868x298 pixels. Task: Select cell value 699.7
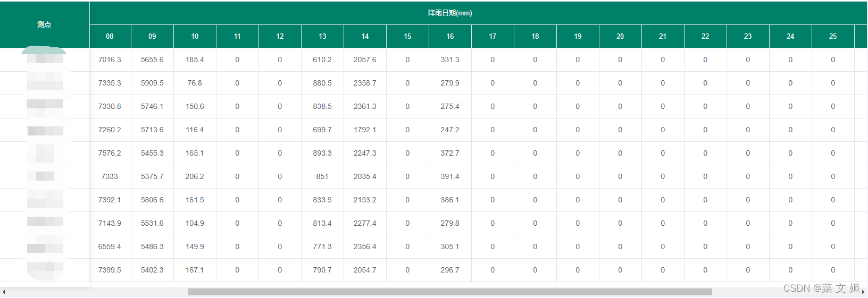tap(322, 130)
